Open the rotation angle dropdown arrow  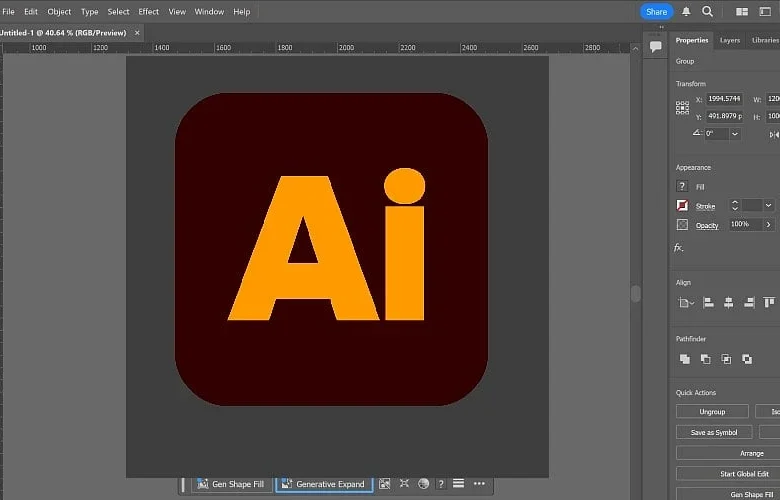735,134
